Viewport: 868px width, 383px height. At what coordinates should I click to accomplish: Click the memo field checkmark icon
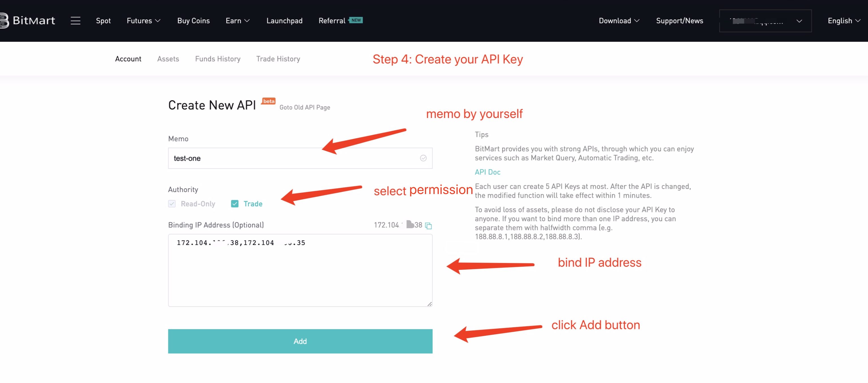tap(423, 158)
